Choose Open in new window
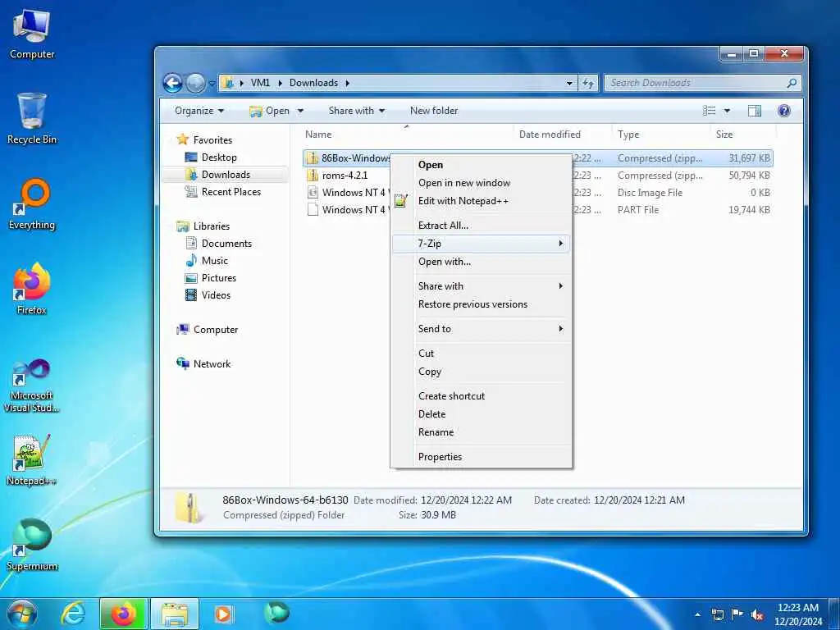This screenshot has width=840, height=630. coord(481,183)
